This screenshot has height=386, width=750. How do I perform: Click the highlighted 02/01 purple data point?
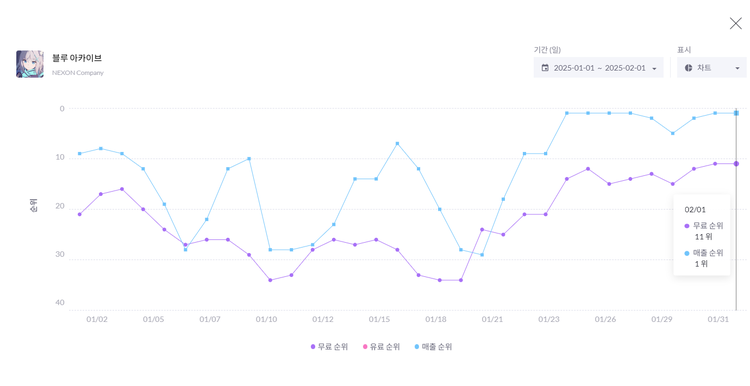click(736, 164)
